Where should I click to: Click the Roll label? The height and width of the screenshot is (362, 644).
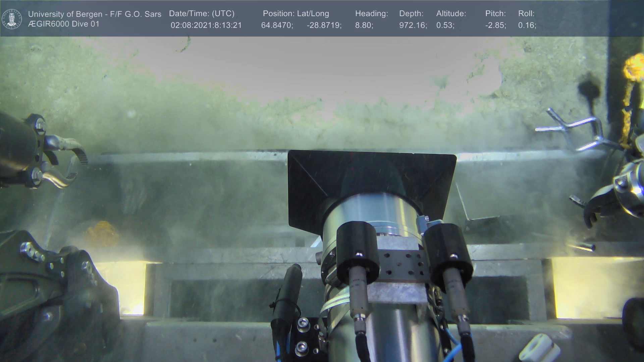point(526,14)
